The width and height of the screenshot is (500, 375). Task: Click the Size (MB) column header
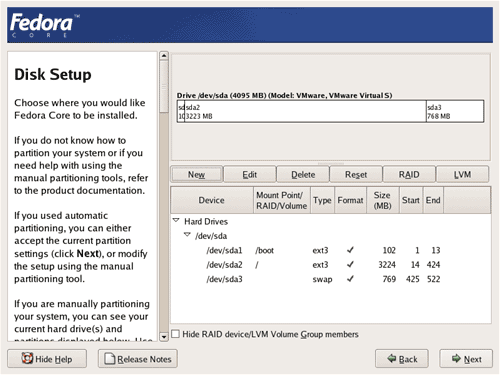(382, 200)
